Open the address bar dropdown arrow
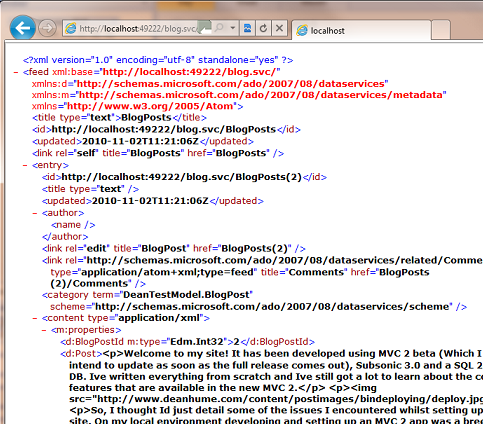Image resolution: width=483 pixels, height=425 pixels. [233, 28]
